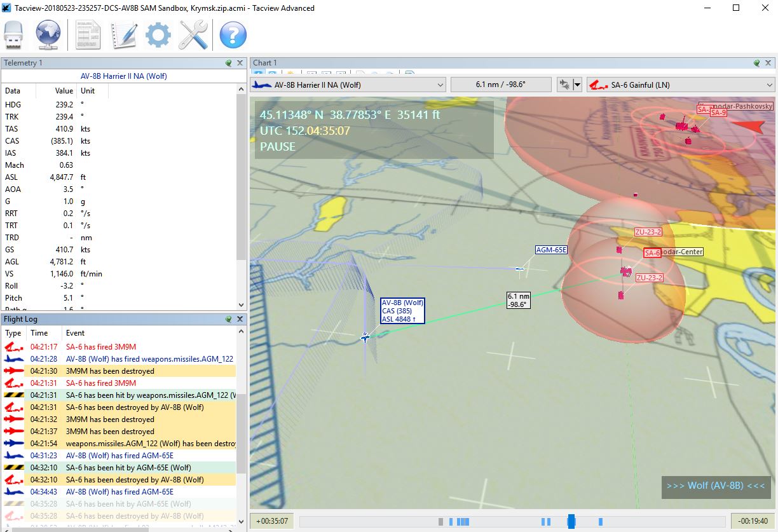Image resolution: width=778 pixels, height=532 pixels.
Task: Select the 04:21:17 SA-6 has fired 3M9M event
Action: pos(119,347)
